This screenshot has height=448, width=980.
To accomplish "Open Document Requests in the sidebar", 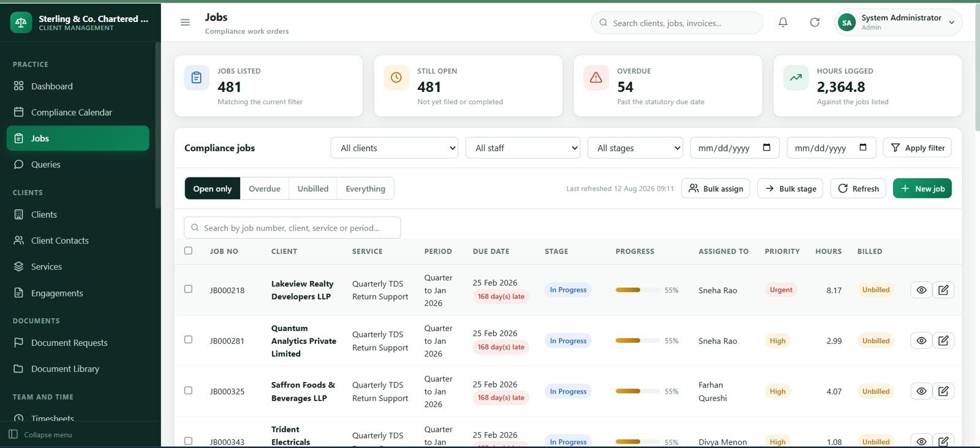I will click(78, 343).
